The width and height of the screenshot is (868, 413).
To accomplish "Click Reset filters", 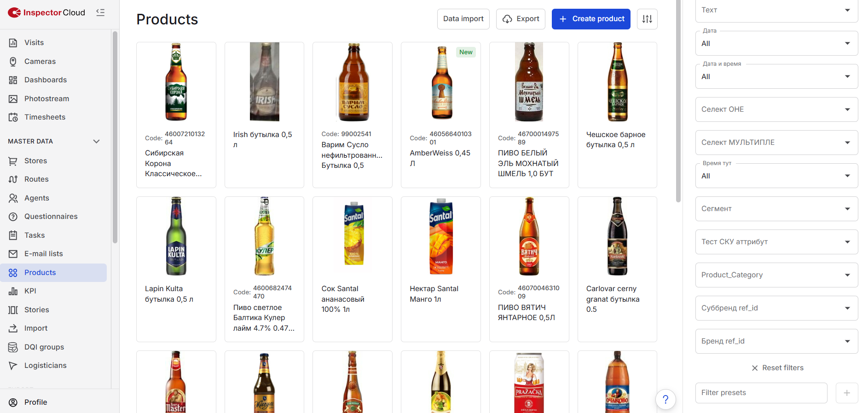I will pos(777,368).
